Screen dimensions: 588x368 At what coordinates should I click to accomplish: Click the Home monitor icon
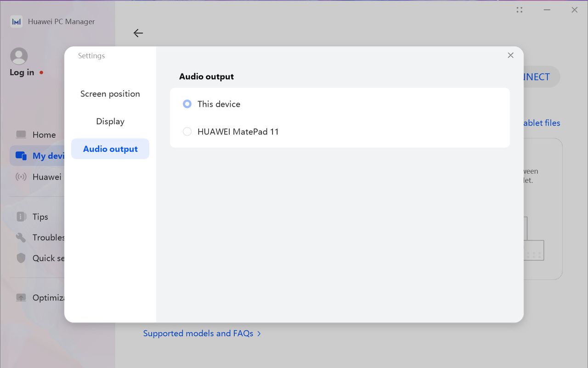coord(21,135)
